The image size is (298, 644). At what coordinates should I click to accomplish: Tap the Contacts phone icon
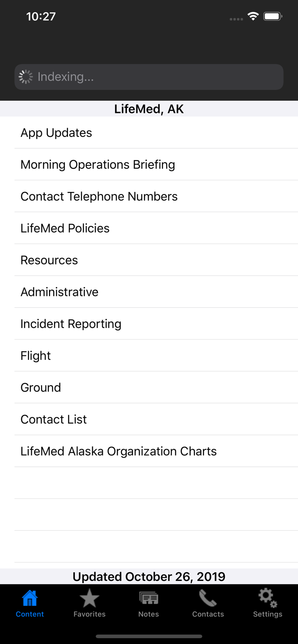coord(208,598)
